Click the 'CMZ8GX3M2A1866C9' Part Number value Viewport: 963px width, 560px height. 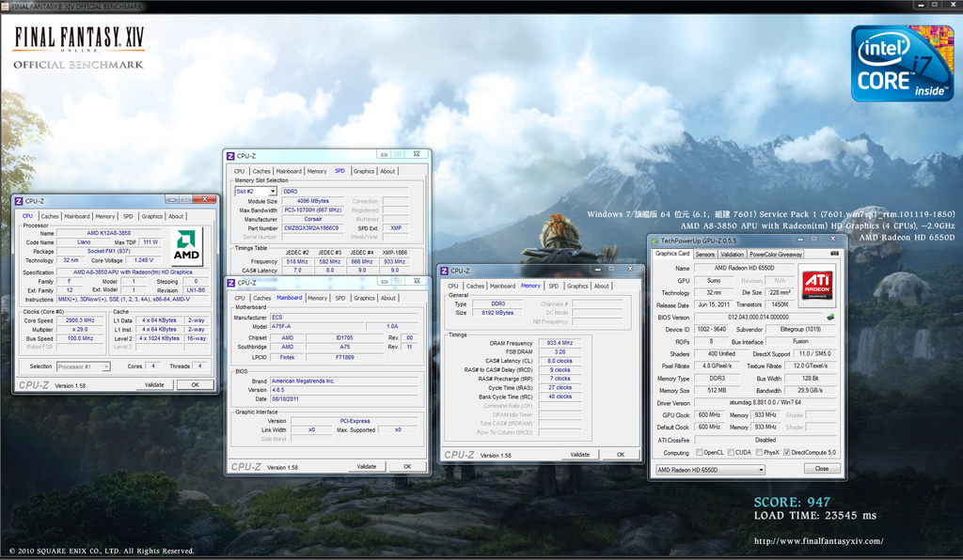pyautogui.click(x=310, y=228)
